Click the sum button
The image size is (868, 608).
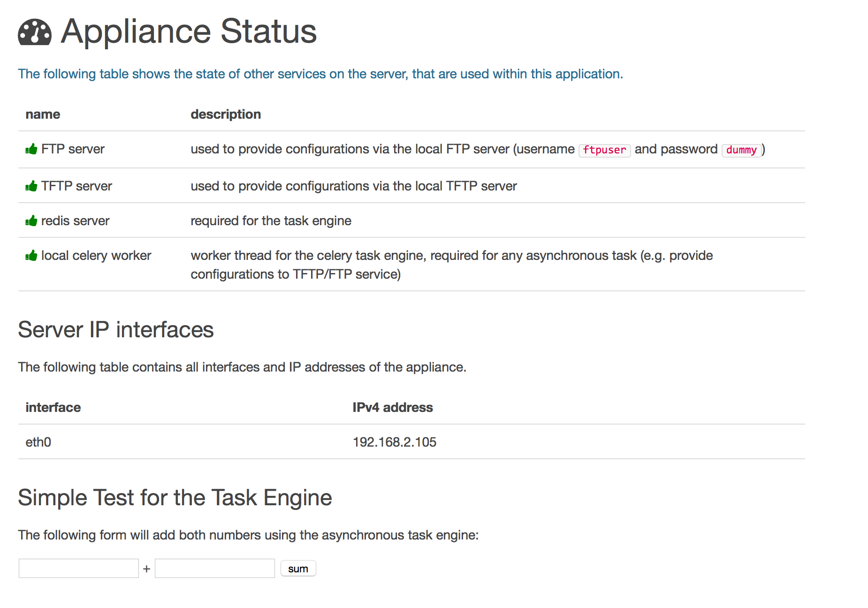pos(298,569)
